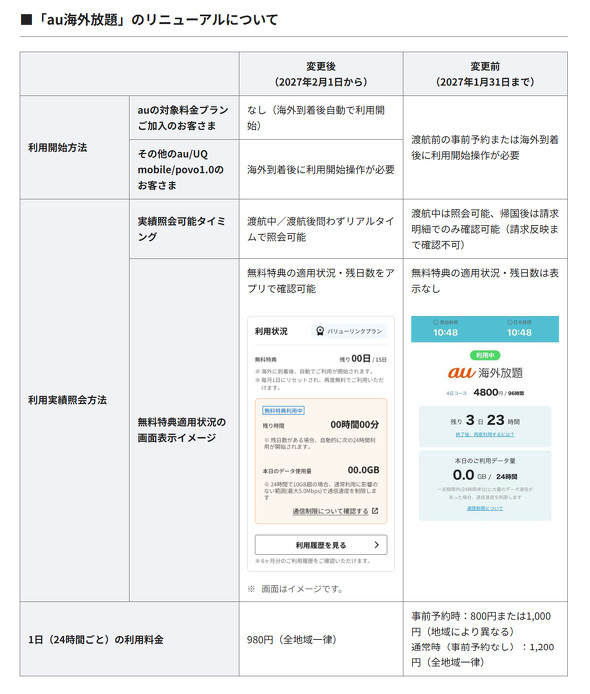Click the 残り 3日 23時間 counter

point(485,420)
